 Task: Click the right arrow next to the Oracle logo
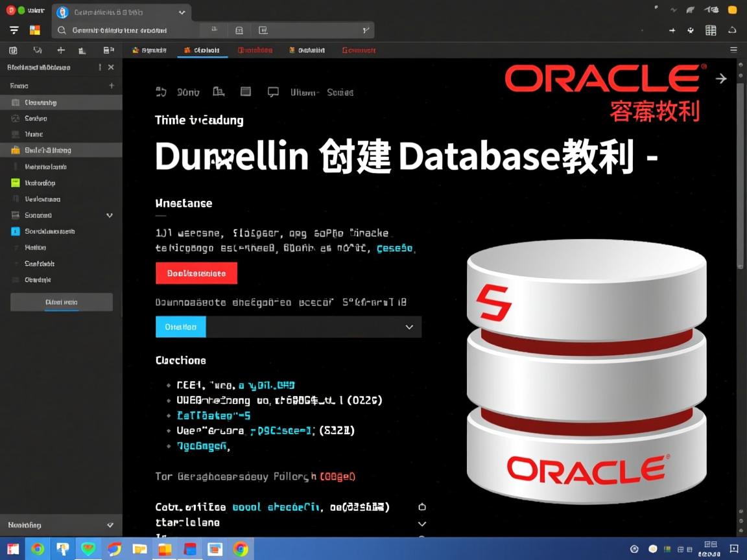721,78
